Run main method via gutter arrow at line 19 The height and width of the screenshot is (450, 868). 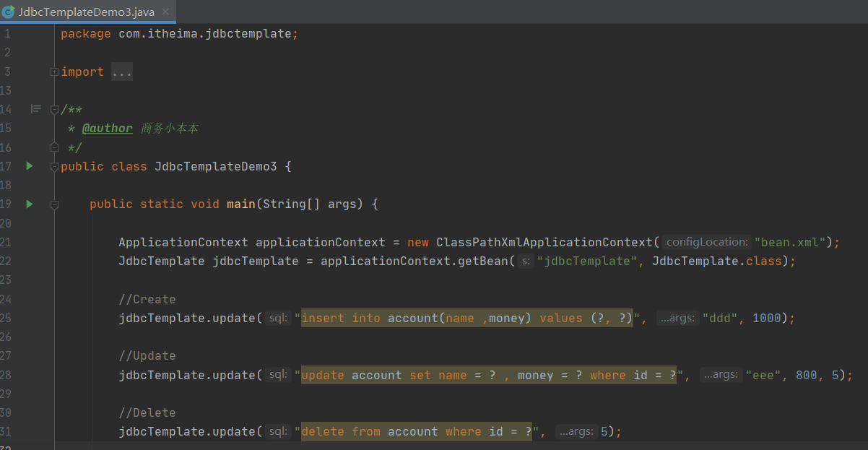coord(30,204)
